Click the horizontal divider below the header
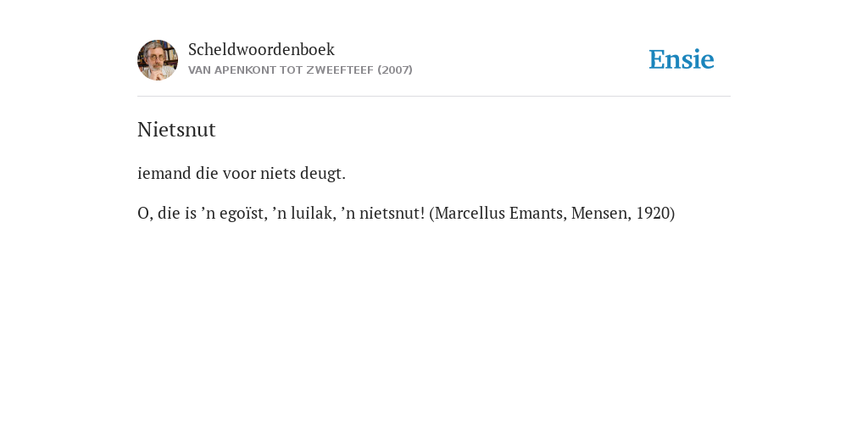 434,97
